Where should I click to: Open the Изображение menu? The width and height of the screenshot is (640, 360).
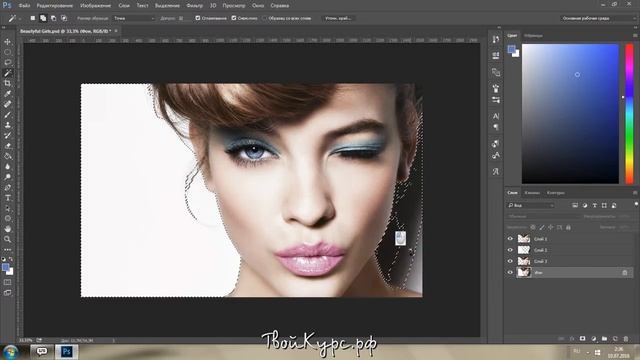pos(96,6)
